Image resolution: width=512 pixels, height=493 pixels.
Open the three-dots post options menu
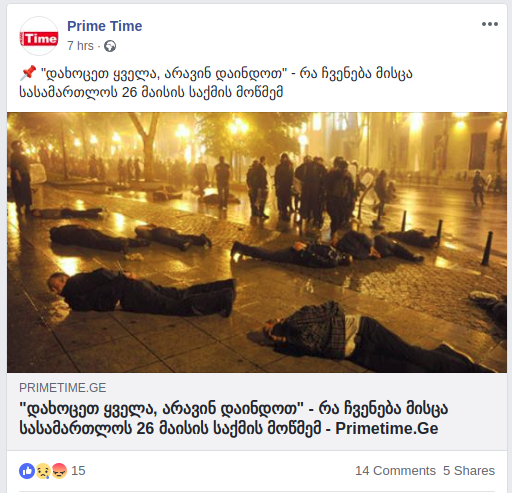pos(490,24)
